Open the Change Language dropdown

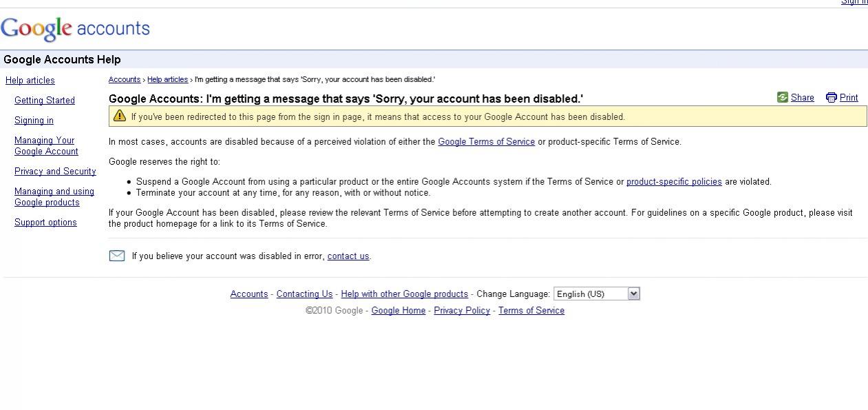(x=597, y=294)
